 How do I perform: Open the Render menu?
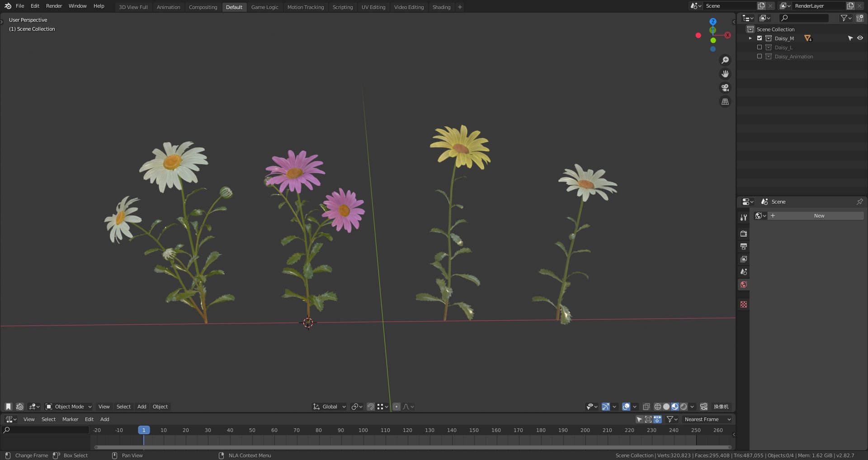tap(54, 6)
